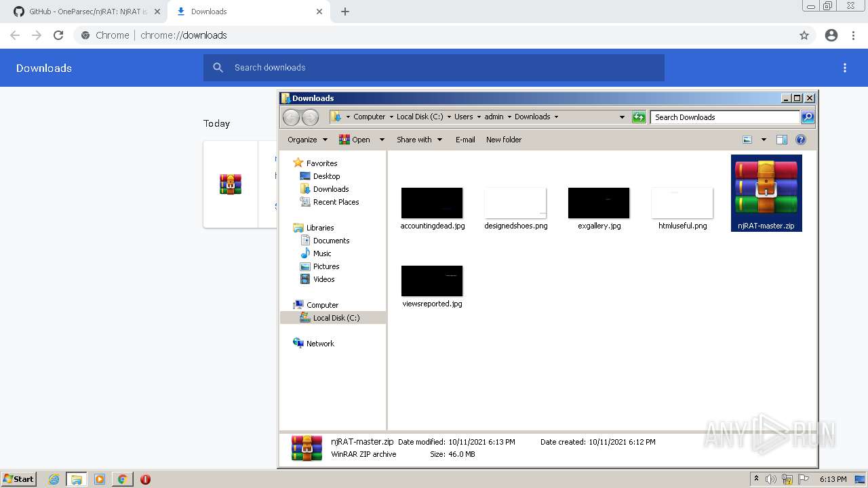Image resolution: width=868 pixels, height=488 pixels.
Task: Open Organize menu
Action: (307, 140)
